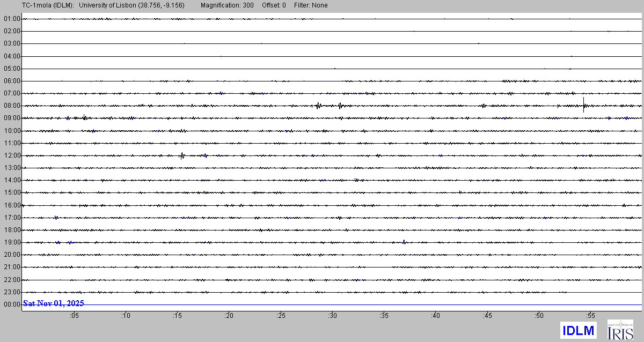The height and width of the screenshot is (342, 644).
Task: Click the IRIS logo icon
Action: (619, 330)
